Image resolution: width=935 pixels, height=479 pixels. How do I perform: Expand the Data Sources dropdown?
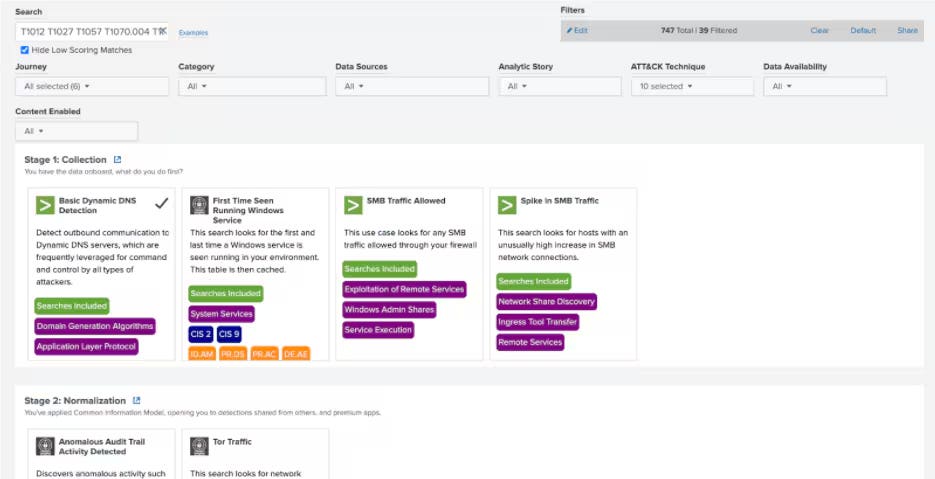[411, 87]
